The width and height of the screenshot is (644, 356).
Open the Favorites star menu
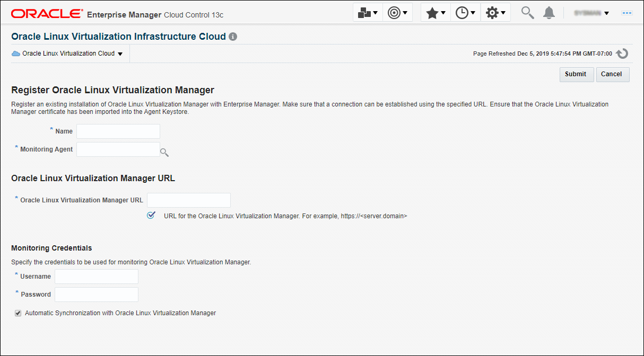coord(436,13)
